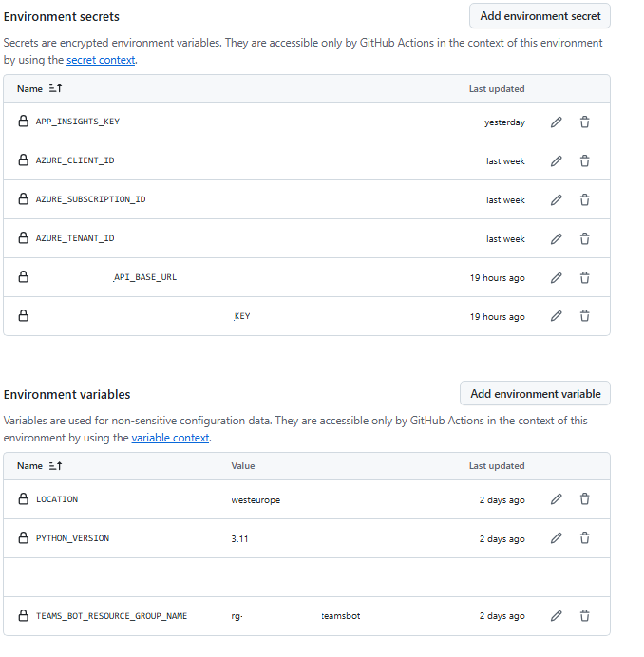Screen dimensions: 644x657
Task: Edit the secret ending in KEY updated 19 hours ago
Action: pyautogui.click(x=556, y=316)
